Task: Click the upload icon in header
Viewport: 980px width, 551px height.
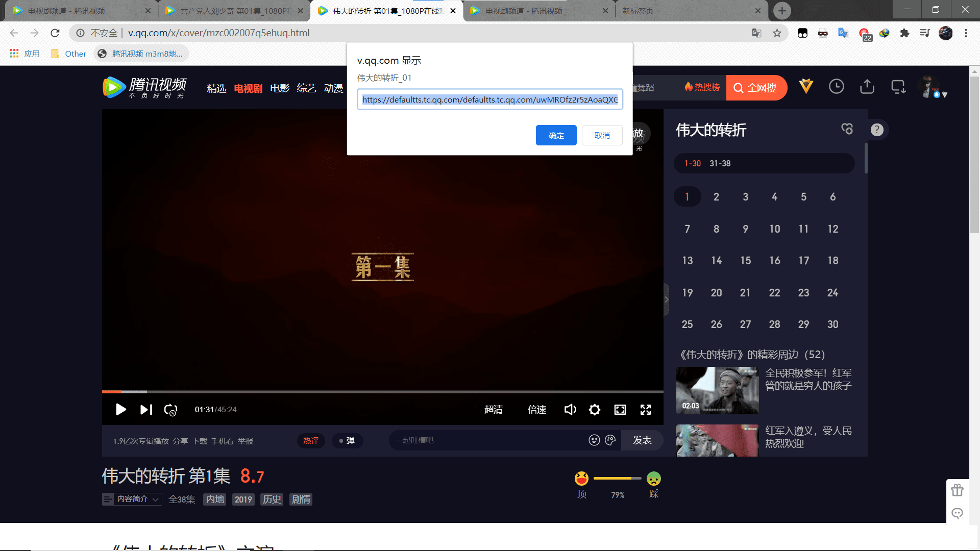Action: tap(867, 86)
